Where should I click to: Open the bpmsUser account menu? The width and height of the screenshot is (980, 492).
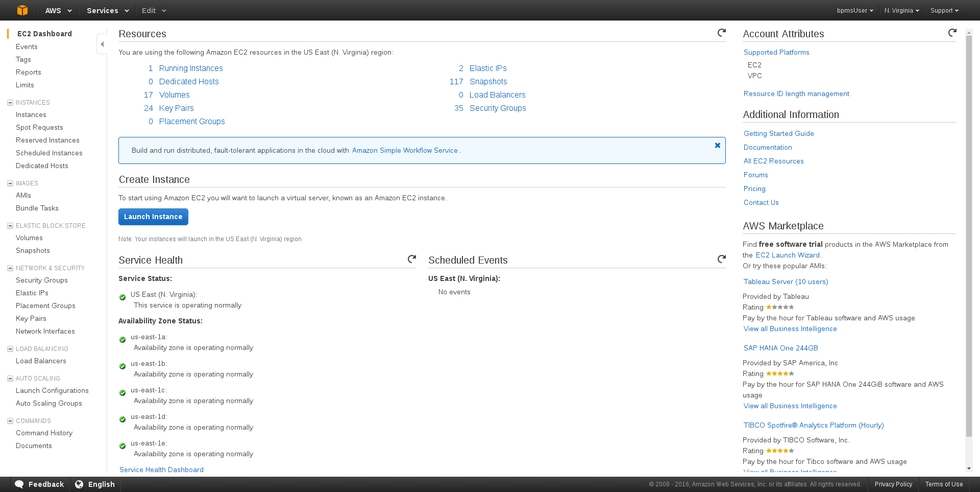855,10
